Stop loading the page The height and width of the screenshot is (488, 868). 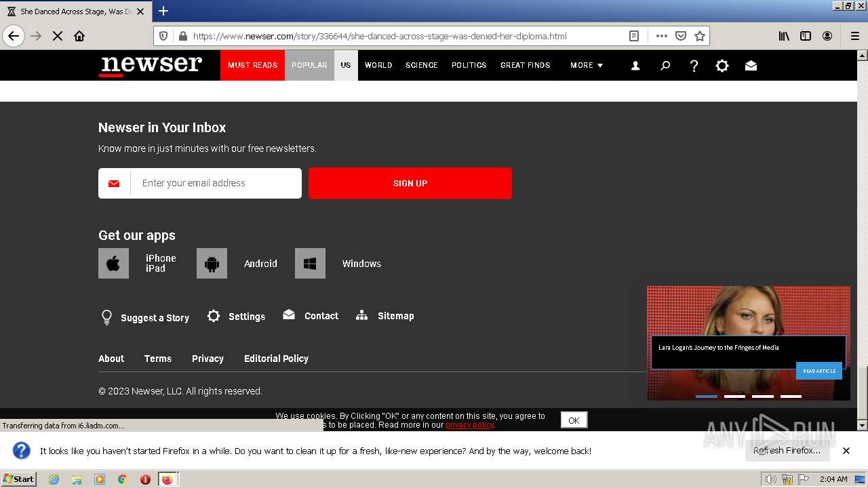tap(58, 36)
